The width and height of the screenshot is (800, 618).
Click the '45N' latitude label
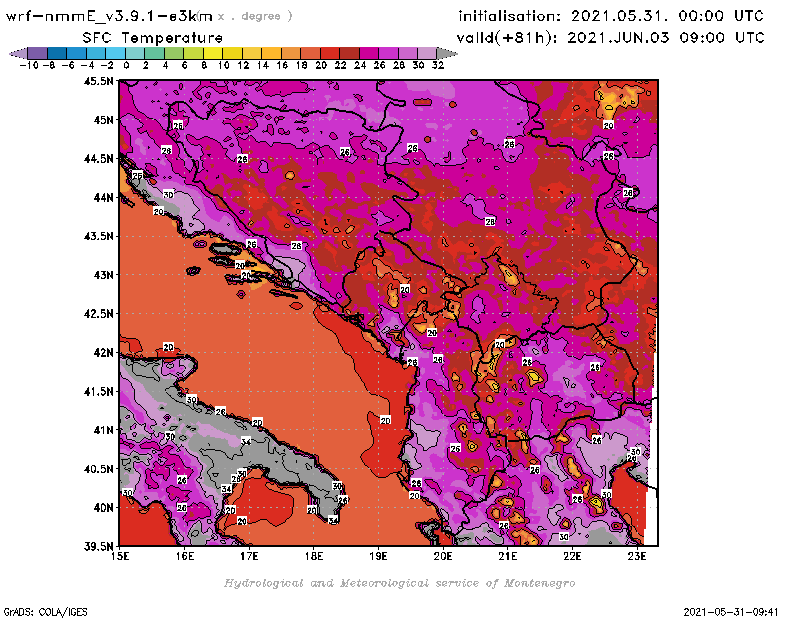tap(104, 120)
